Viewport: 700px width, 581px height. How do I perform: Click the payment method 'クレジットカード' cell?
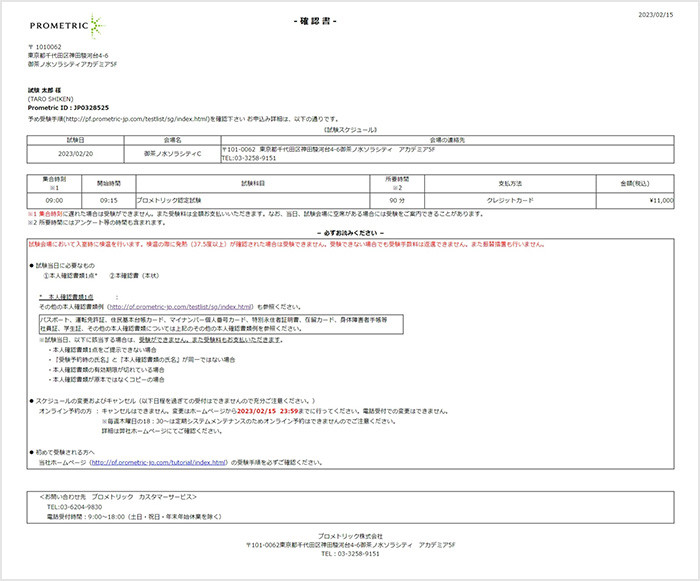click(510, 201)
